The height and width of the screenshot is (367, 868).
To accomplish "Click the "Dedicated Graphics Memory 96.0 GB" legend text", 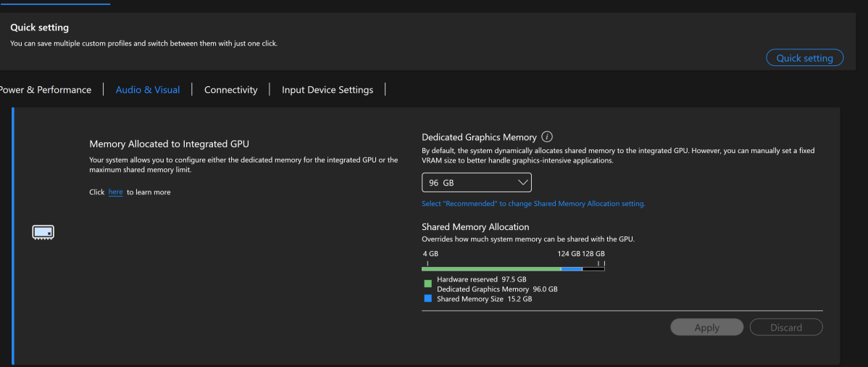I will [x=497, y=289].
